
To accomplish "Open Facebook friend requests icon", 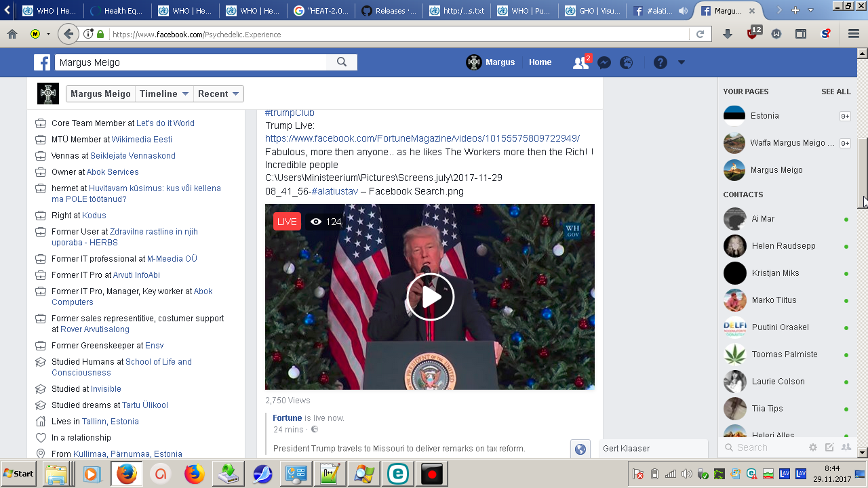I will [581, 62].
